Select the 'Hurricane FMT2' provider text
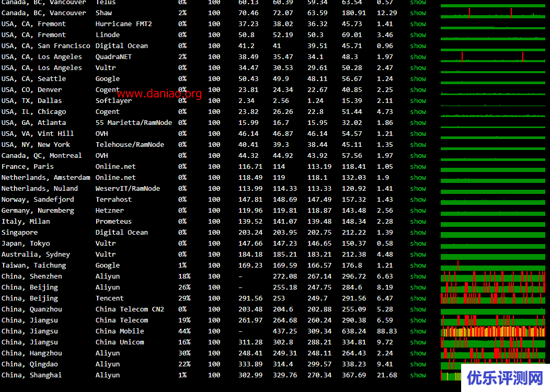 click(124, 24)
